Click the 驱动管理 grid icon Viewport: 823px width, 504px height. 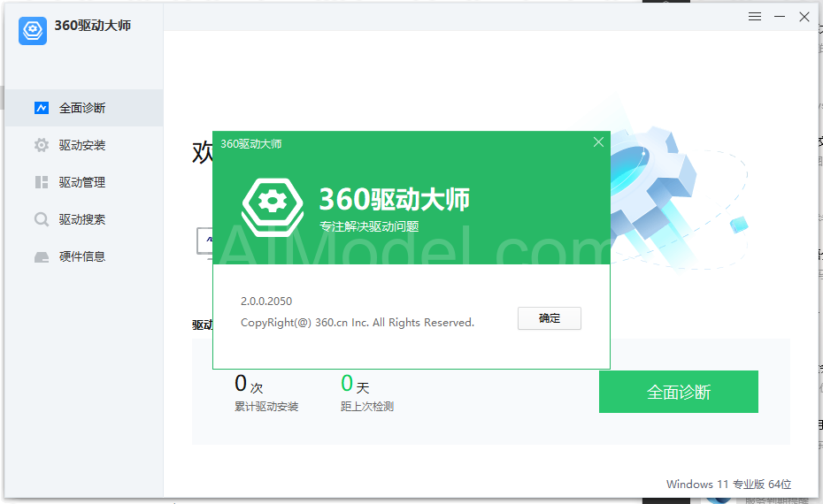[42, 182]
